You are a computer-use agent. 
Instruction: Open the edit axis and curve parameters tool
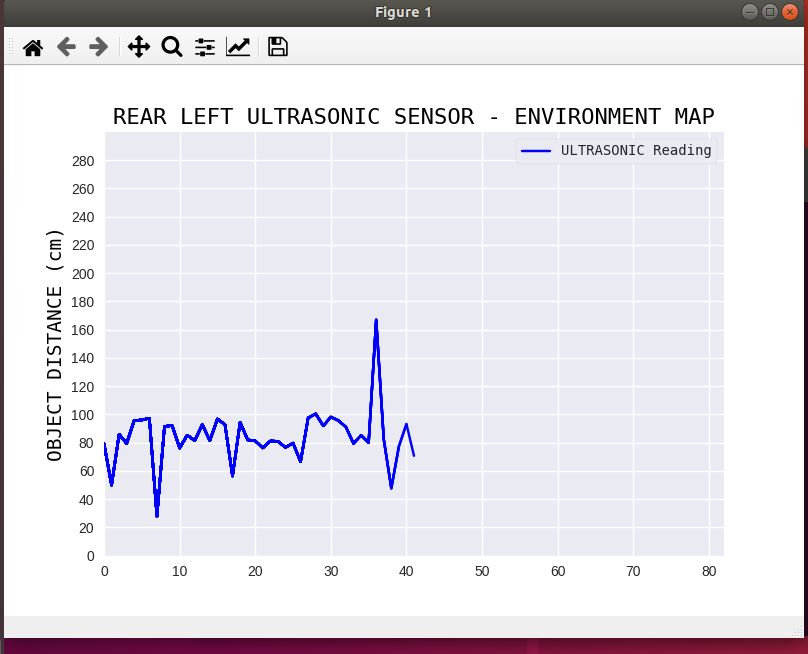(238, 47)
